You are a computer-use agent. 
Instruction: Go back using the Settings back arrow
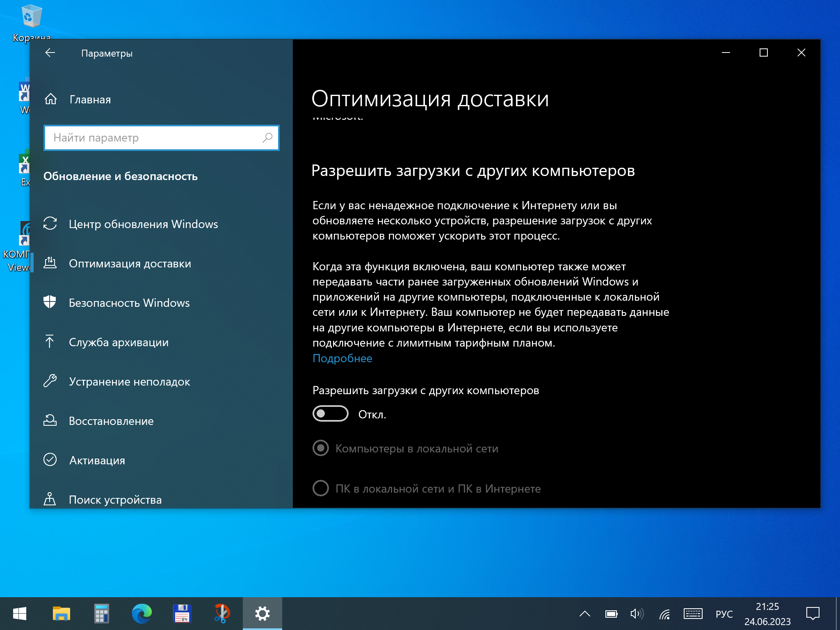(x=50, y=53)
